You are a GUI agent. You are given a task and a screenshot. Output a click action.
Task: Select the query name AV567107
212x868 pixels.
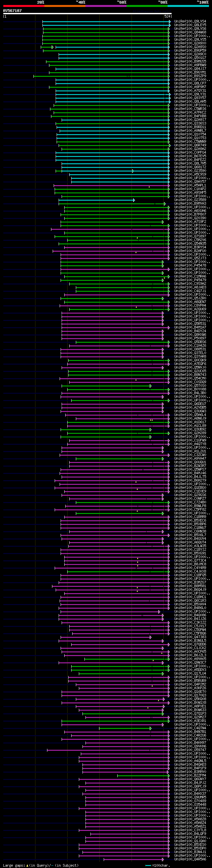[x=13, y=11]
